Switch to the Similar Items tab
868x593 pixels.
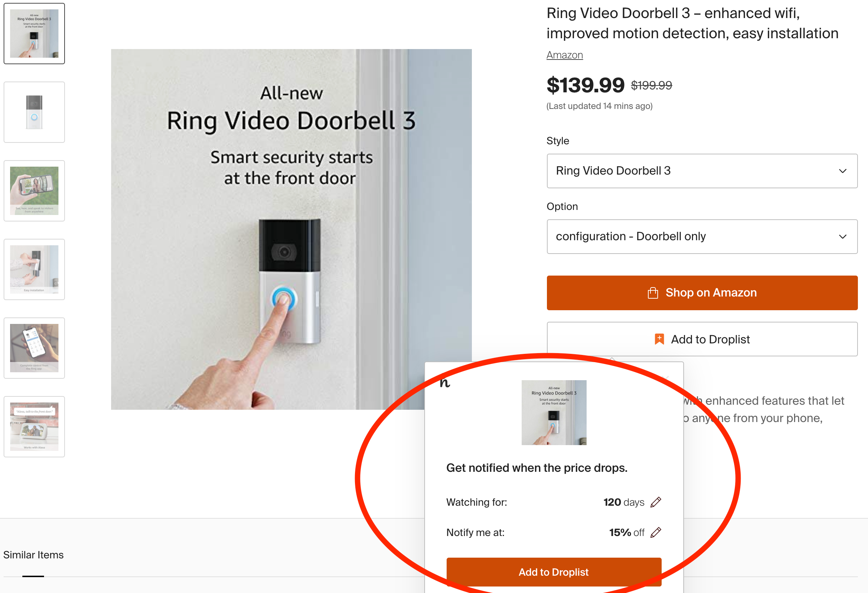[x=34, y=555]
